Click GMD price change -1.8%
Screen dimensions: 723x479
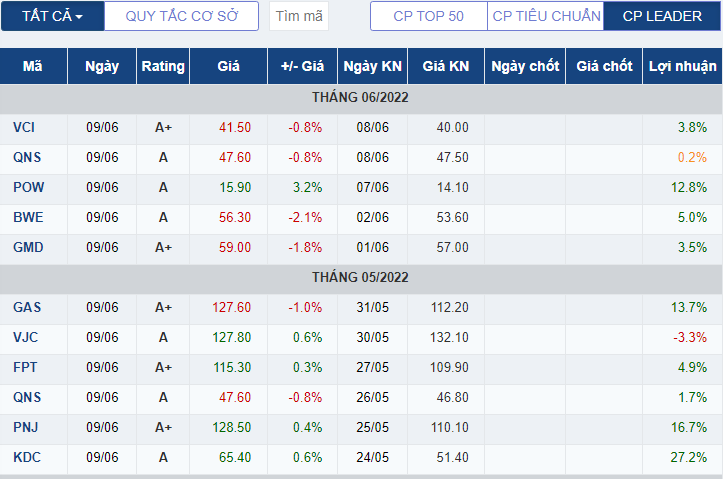pos(305,248)
